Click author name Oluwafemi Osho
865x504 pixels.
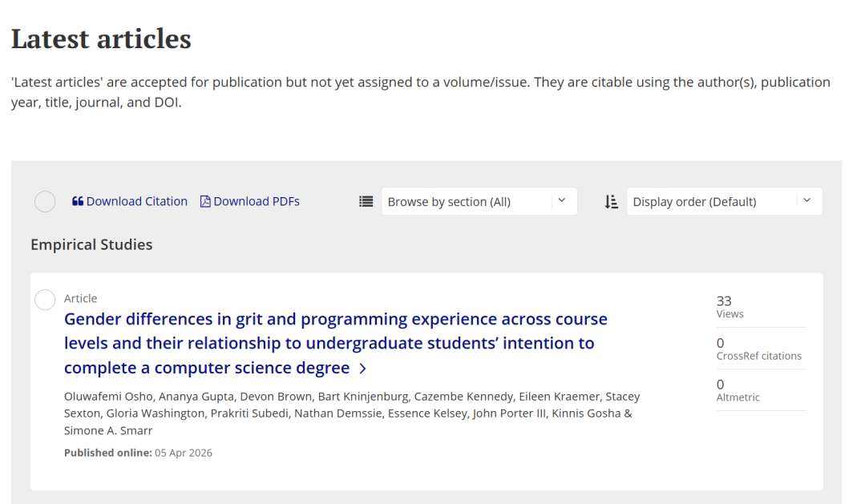click(109, 397)
